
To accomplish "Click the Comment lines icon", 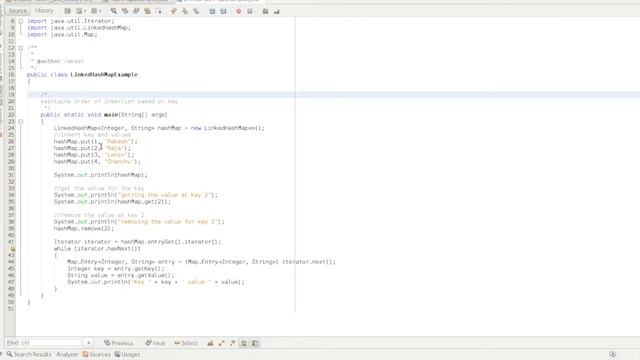I will 265,11.
